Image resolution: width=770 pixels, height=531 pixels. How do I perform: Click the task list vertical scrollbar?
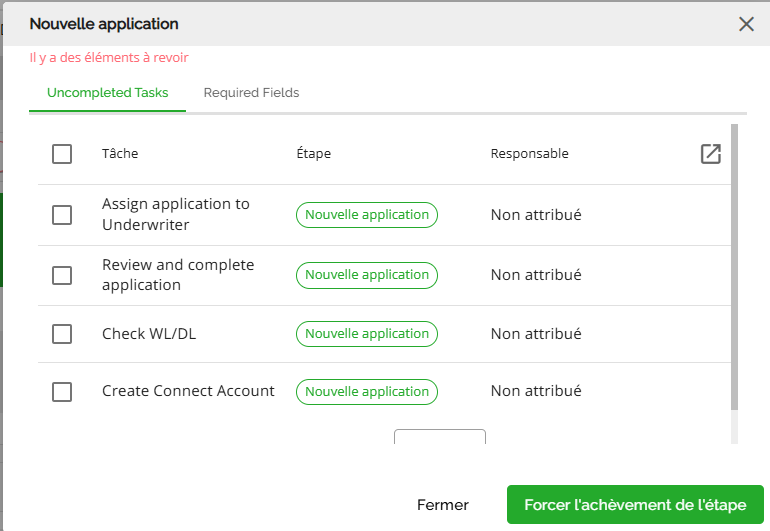[x=734, y=267]
